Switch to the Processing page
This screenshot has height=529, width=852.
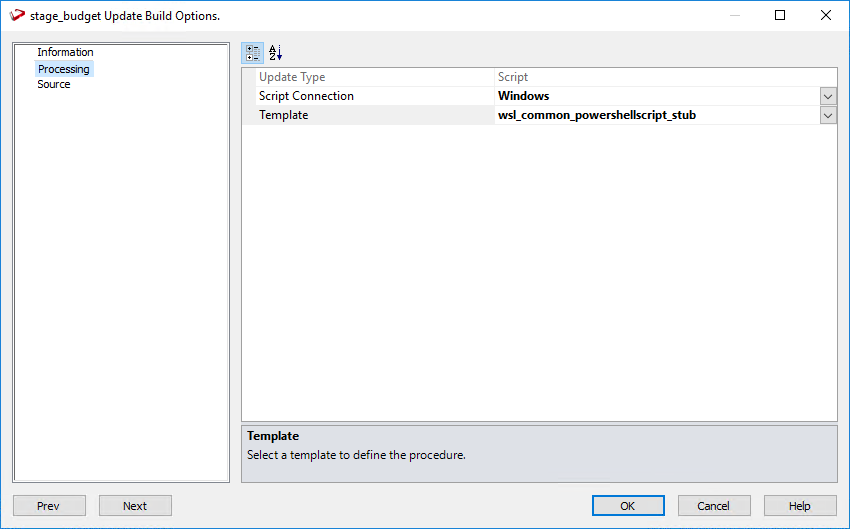pyautogui.click(x=64, y=69)
